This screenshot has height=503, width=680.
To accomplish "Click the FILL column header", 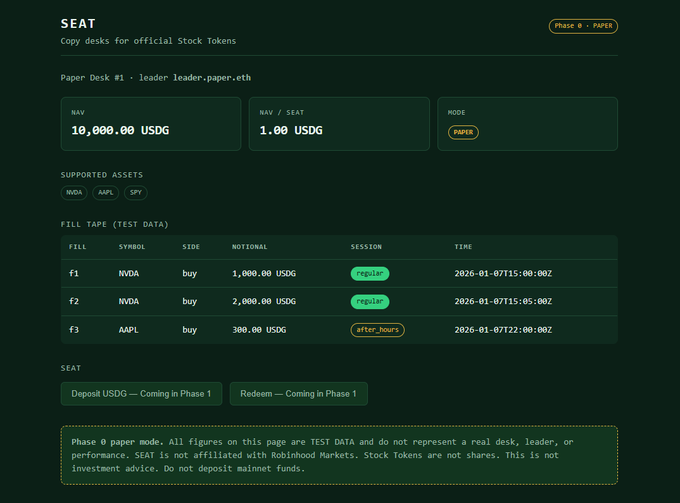I will 78,247.
